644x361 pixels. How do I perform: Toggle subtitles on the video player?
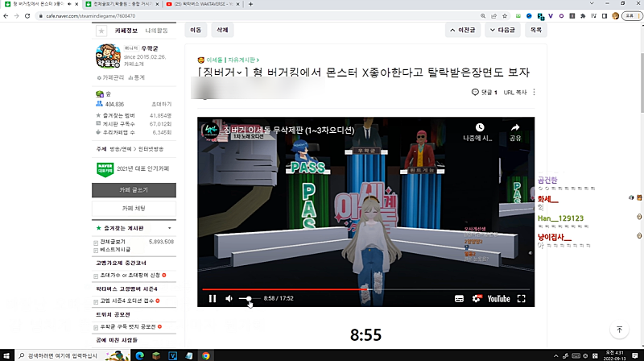[x=459, y=298]
